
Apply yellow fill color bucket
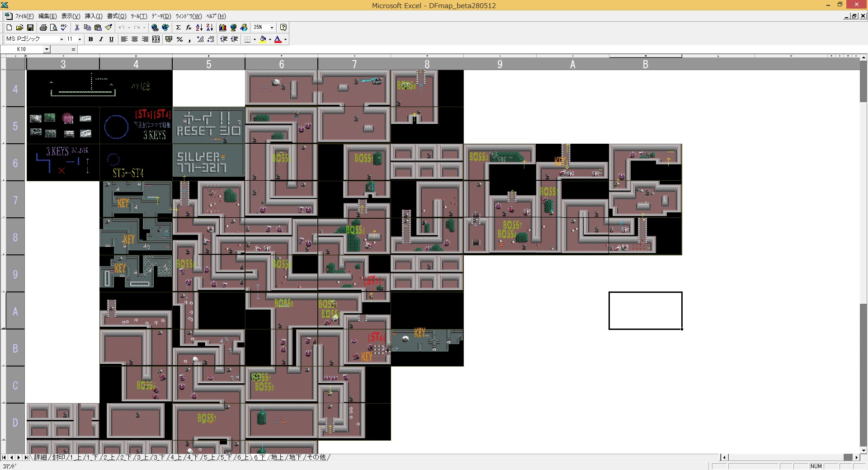click(x=263, y=39)
